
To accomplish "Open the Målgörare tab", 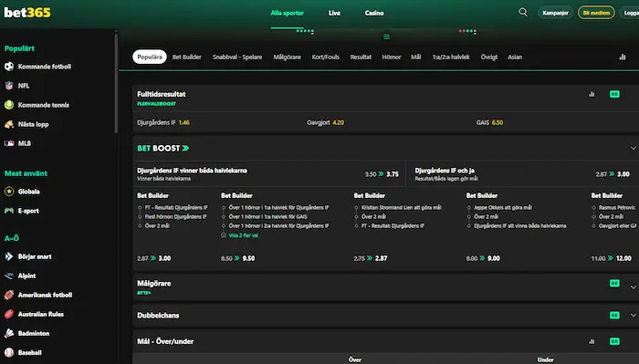I will (x=287, y=57).
